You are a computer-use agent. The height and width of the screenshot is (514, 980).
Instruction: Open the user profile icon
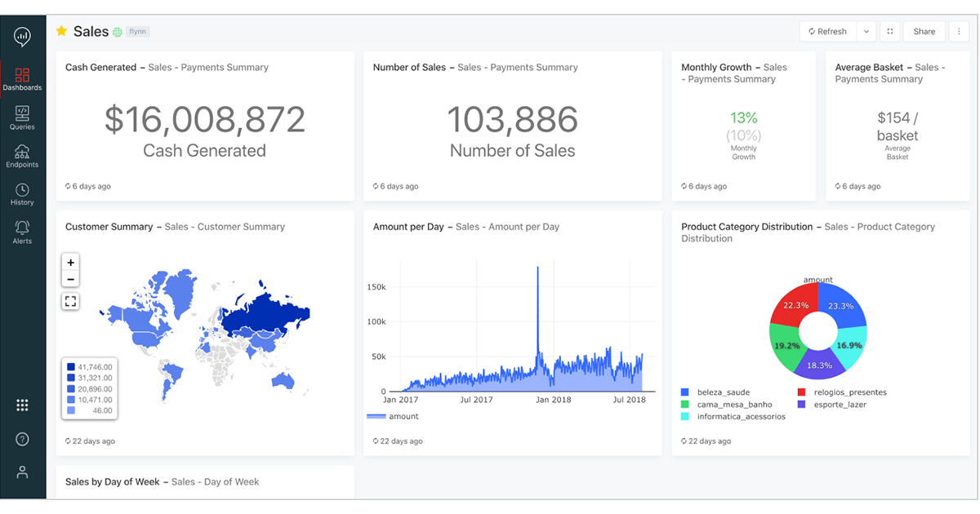(x=22, y=472)
